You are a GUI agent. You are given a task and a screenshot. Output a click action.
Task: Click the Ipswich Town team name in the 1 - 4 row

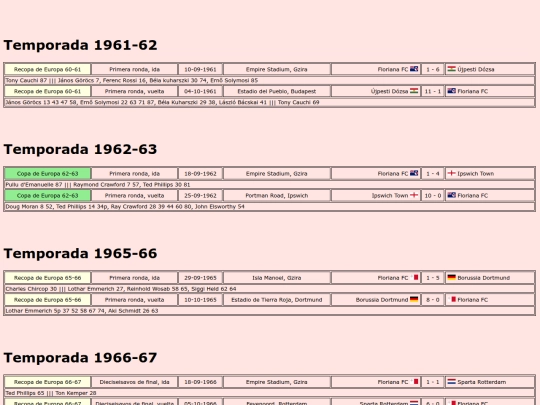476,174
